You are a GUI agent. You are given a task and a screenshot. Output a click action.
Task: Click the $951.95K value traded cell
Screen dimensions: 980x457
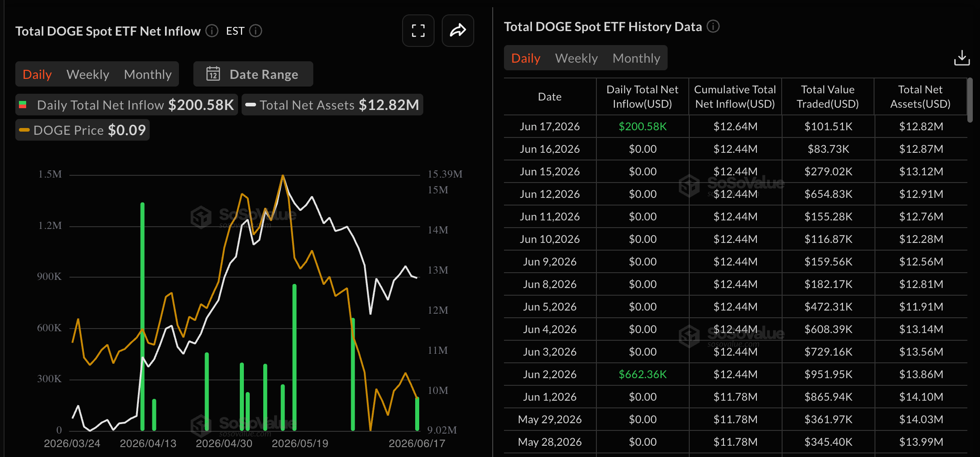pos(829,374)
